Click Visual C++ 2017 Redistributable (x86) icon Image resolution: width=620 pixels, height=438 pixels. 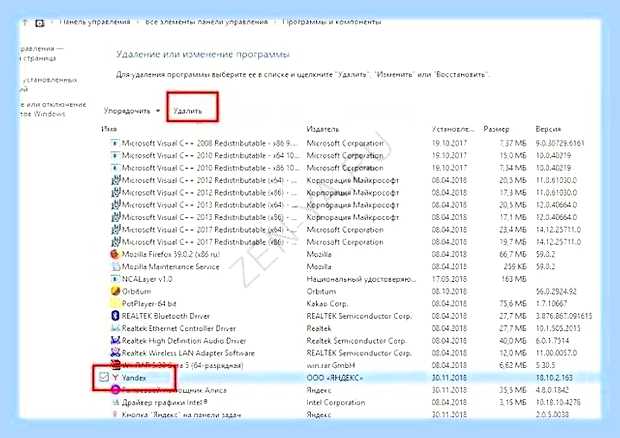pos(115,242)
